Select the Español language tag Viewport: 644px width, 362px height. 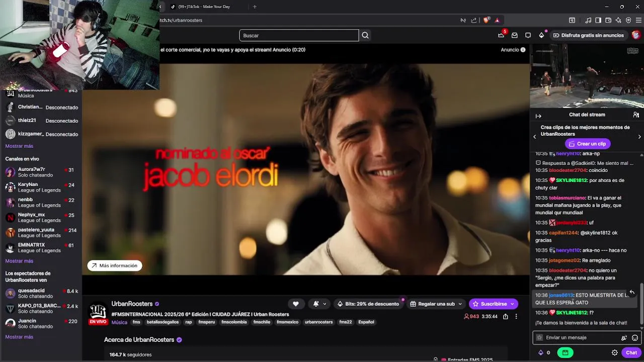[x=366, y=322]
